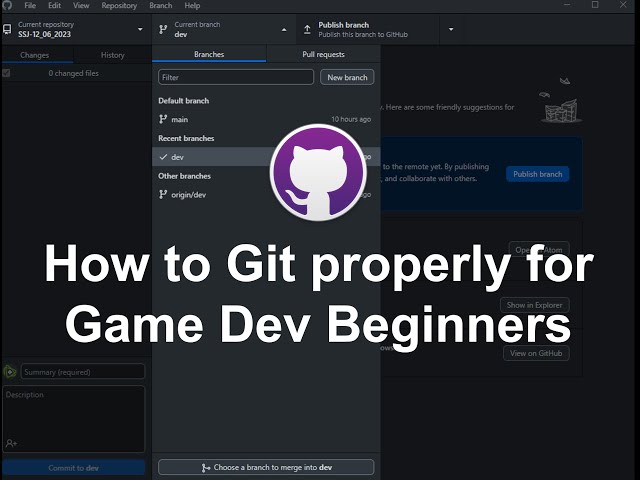Viewport: 640px width, 480px height.
Task: Click the branch icon next to main
Action: (x=163, y=119)
